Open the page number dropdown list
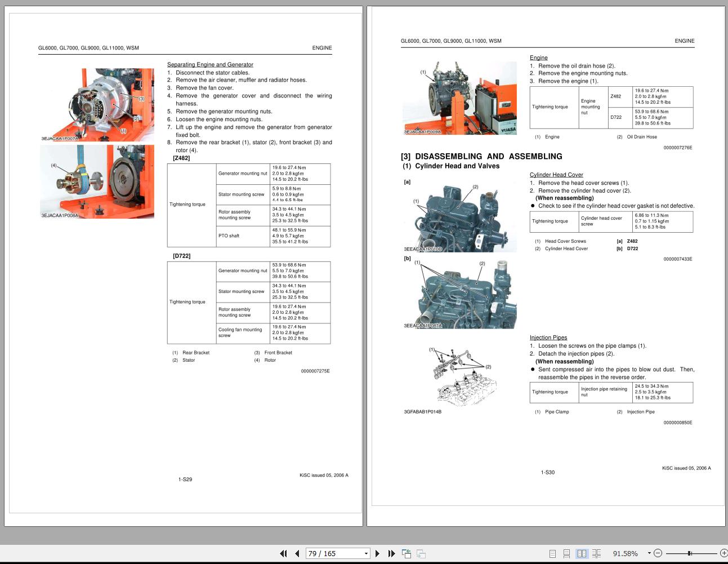Screen dimensions: 728x564 tap(365, 553)
